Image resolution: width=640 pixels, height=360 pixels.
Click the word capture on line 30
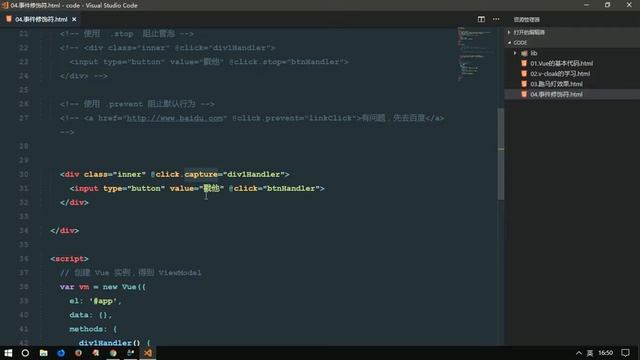tap(201, 174)
